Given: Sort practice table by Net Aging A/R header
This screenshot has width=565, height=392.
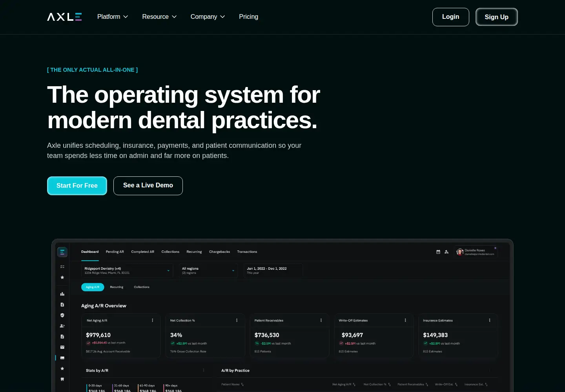Looking at the screenshot, I should click(344, 385).
